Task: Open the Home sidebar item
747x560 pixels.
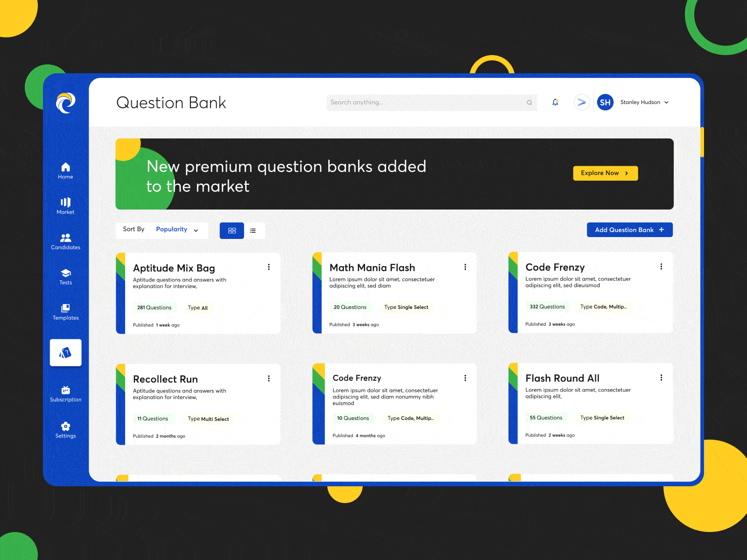Action: (65, 170)
